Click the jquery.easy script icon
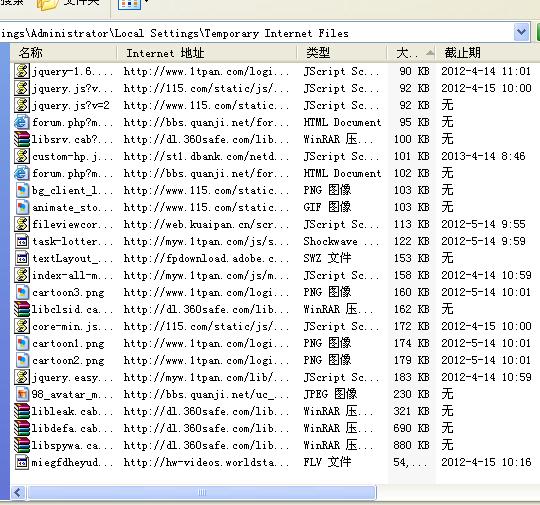Image resolution: width=540 pixels, height=505 pixels. (22, 377)
